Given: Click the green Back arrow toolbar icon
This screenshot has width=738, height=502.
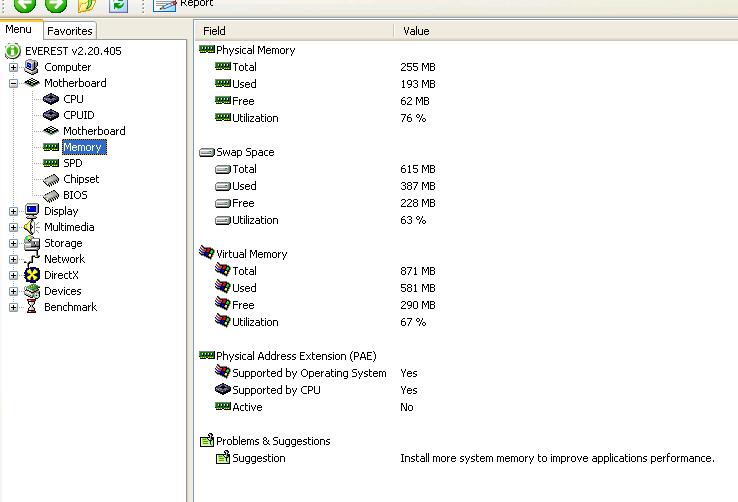Looking at the screenshot, I should [x=24, y=5].
